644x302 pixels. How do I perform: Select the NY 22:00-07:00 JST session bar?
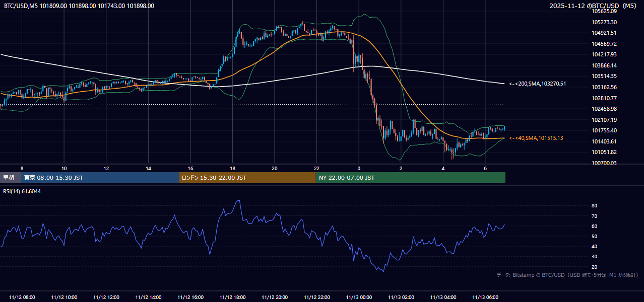(410, 178)
